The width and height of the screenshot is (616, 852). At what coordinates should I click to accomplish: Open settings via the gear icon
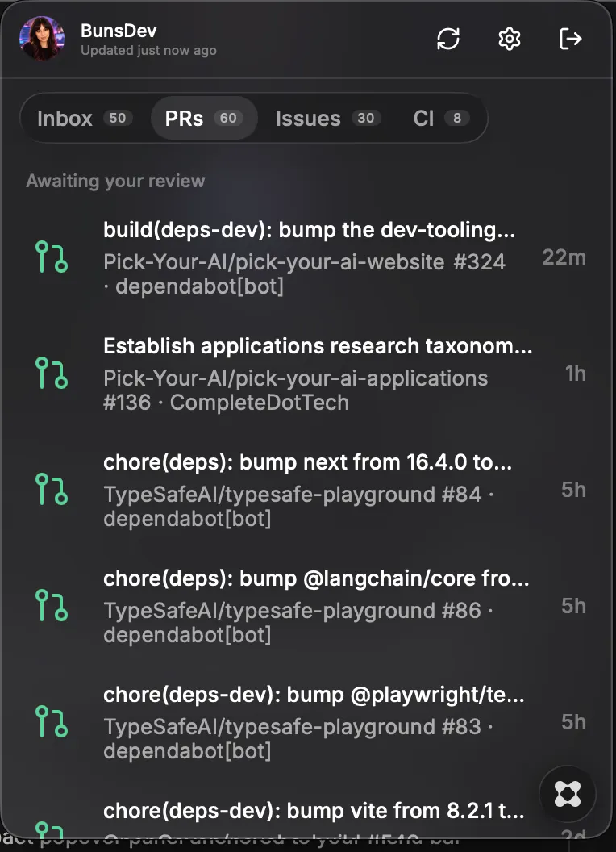509,39
